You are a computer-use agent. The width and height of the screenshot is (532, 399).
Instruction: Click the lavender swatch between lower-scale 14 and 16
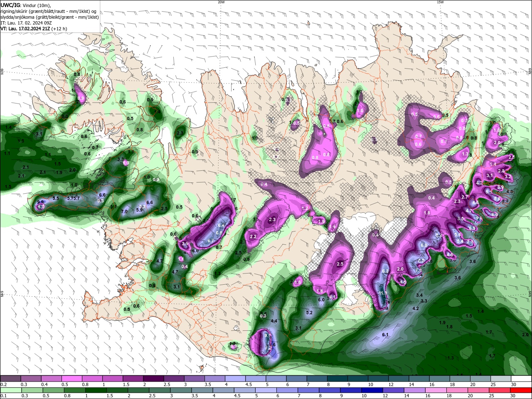[x=415, y=390]
